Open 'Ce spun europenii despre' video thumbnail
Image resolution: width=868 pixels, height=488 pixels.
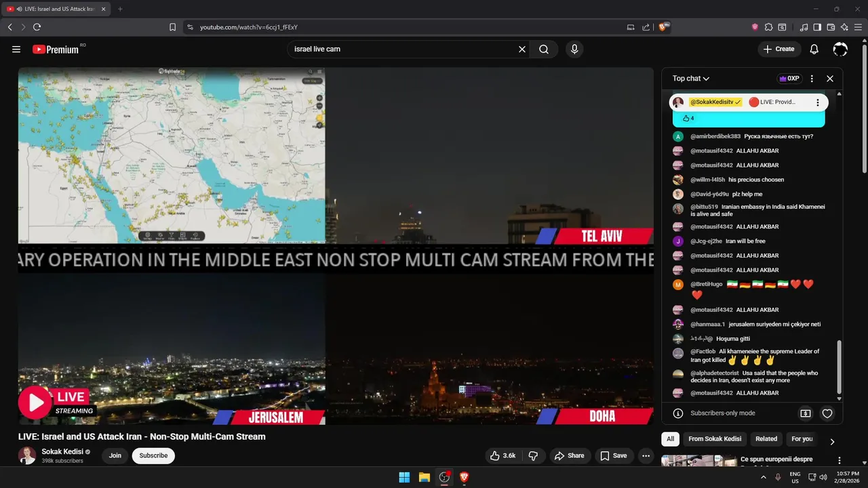(x=698, y=462)
